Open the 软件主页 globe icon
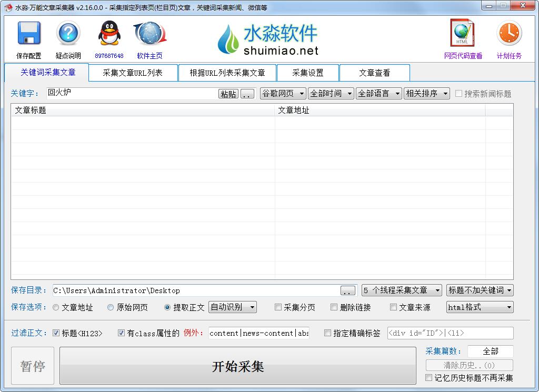 [x=149, y=34]
